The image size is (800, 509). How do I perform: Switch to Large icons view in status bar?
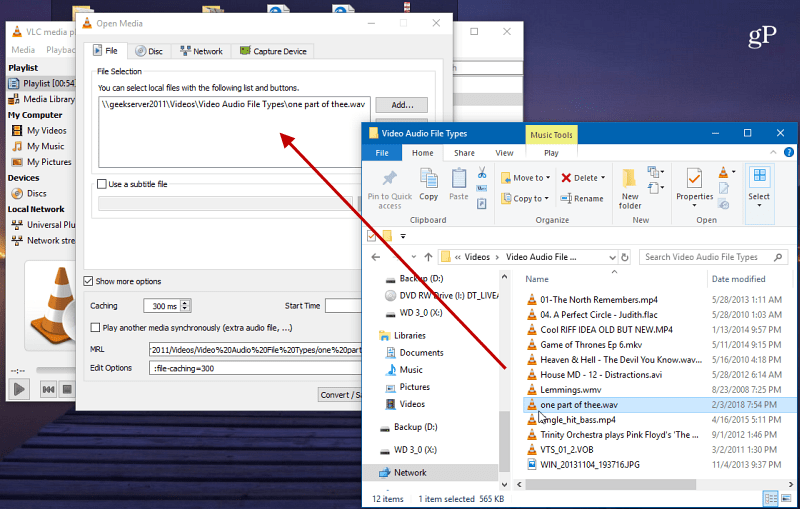click(x=786, y=498)
